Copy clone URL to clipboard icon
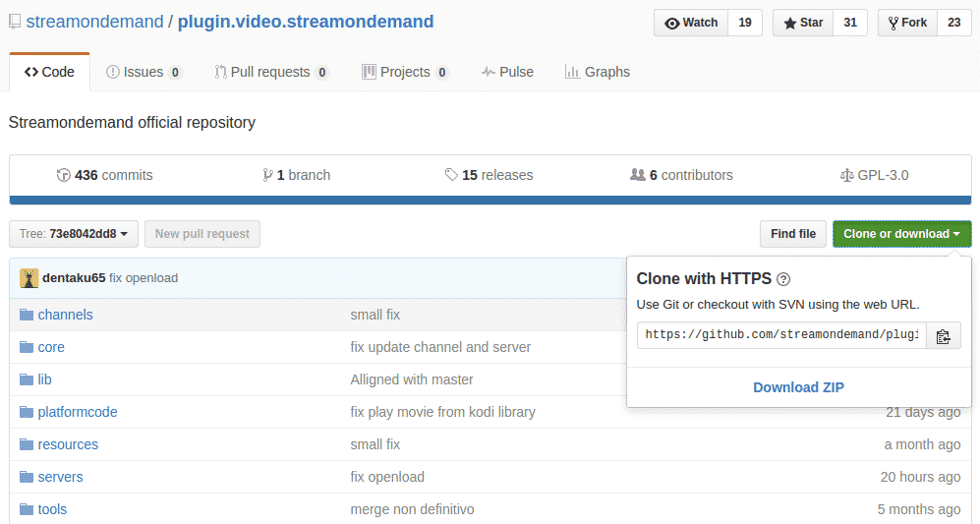 click(x=943, y=336)
